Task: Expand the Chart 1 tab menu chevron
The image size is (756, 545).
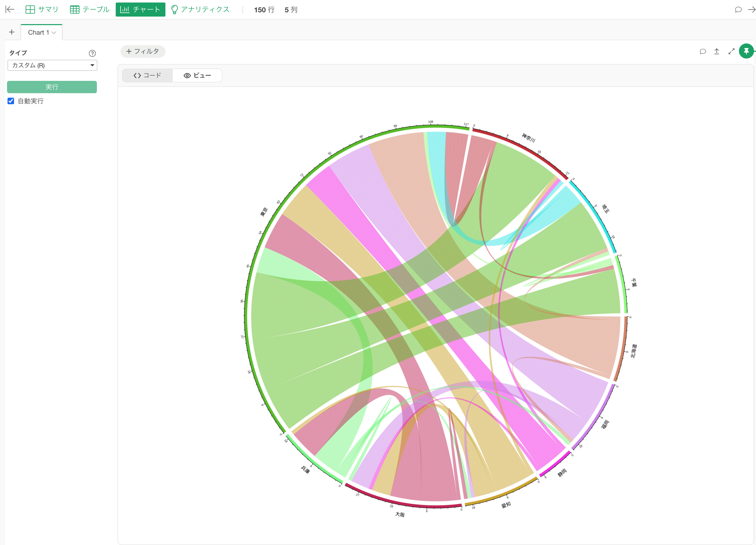Action: pyautogui.click(x=54, y=33)
